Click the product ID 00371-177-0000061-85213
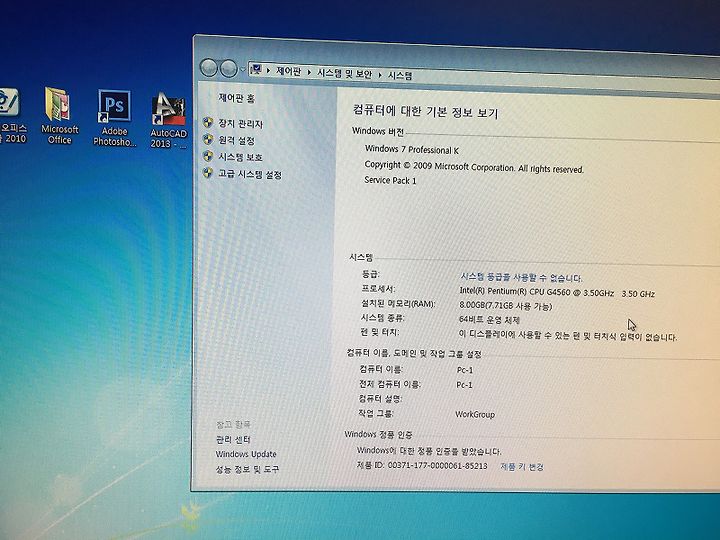720x540 pixels. (x=437, y=466)
